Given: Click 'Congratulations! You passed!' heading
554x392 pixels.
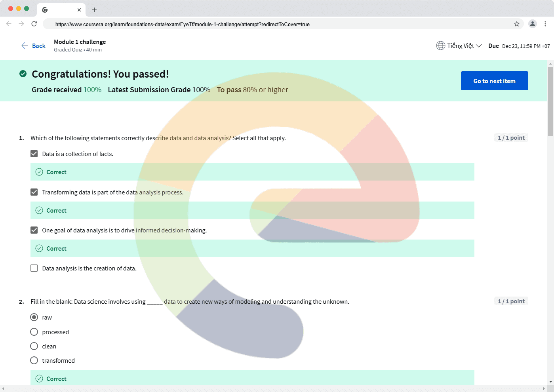Looking at the screenshot, I should (100, 74).
